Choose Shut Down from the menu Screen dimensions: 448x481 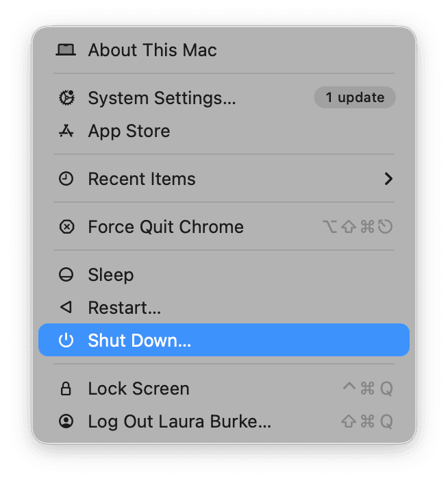point(140,341)
